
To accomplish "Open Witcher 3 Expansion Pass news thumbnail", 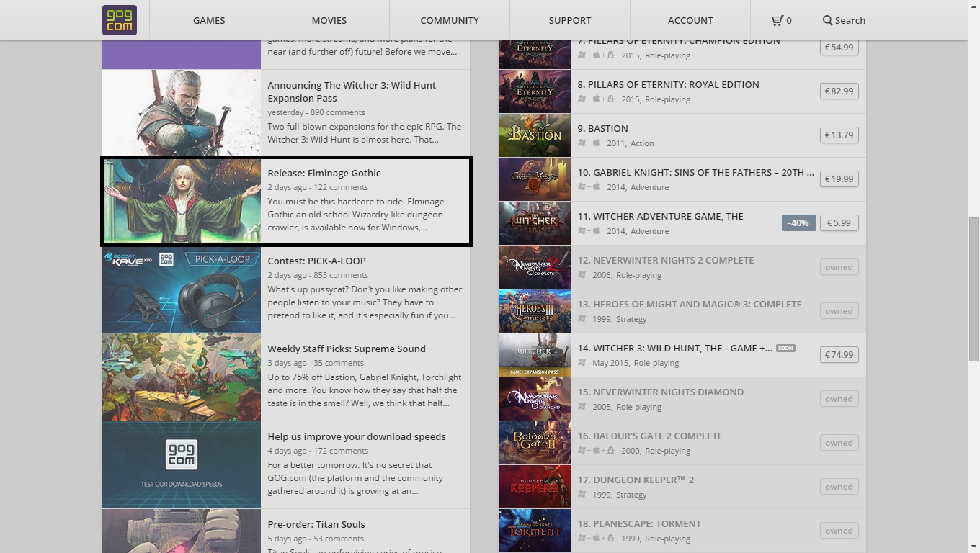I will tap(182, 113).
